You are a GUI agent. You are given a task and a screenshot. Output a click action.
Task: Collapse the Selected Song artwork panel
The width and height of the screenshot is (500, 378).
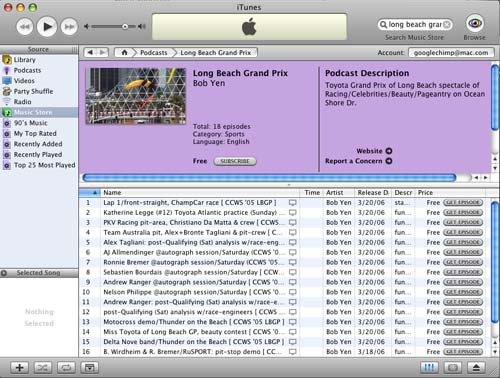tap(4, 273)
